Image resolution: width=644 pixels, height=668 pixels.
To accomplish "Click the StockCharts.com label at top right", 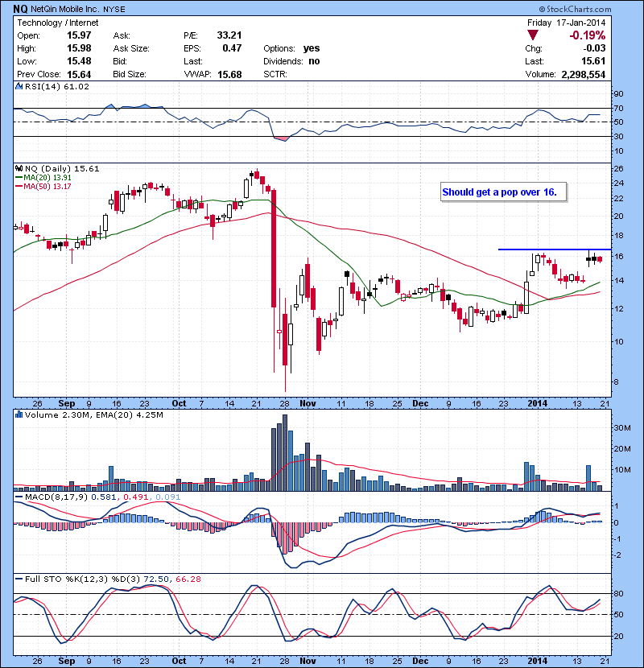I will point(575,9).
